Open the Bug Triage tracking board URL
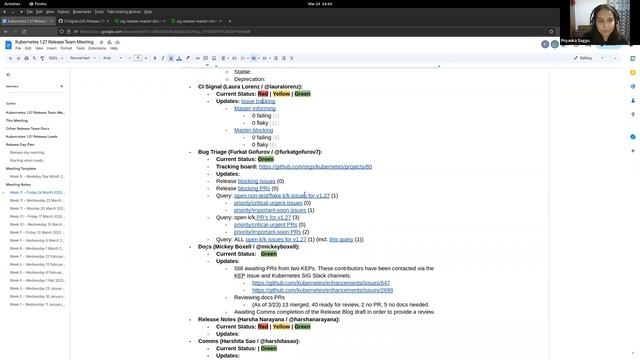 (x=315, y=167)
